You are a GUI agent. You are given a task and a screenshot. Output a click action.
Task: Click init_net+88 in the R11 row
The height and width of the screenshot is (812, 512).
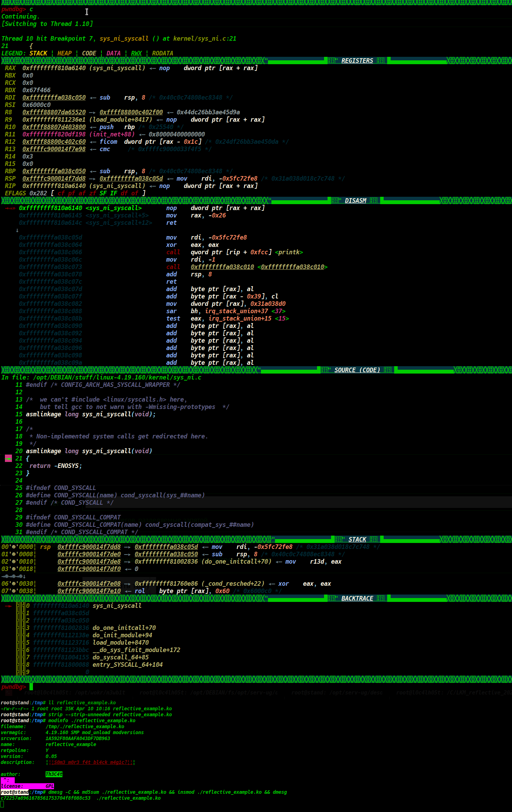[112, 134]
